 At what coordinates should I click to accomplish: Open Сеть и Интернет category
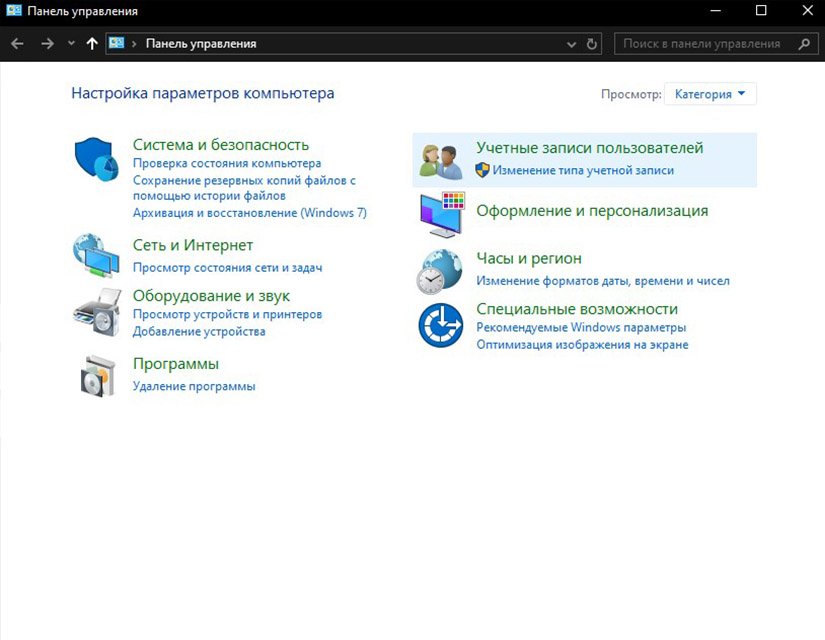[193, 245]
